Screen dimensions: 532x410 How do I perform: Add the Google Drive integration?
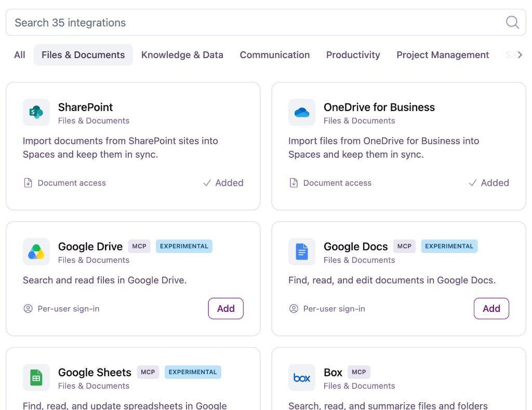pyautogui.click(x=226, y=309)
